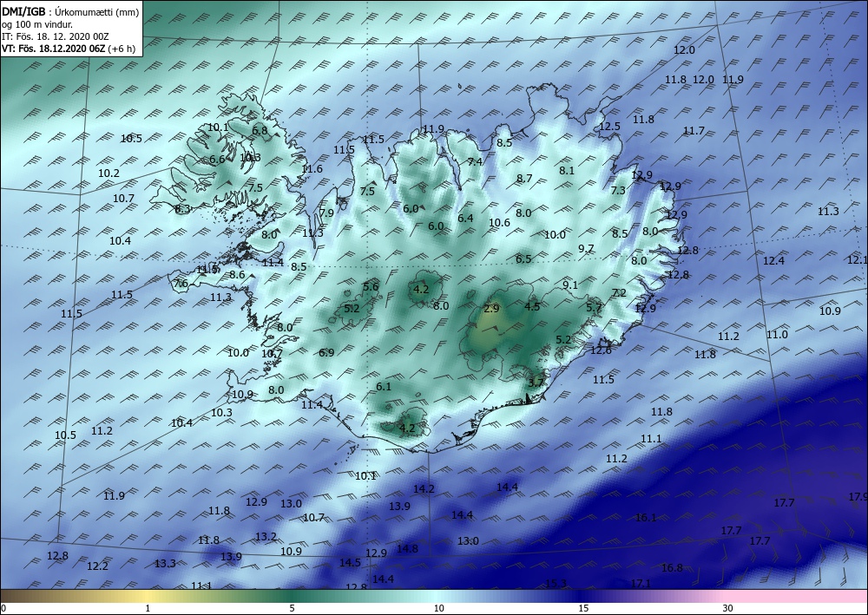The height and width of the screenshot is (615, 868).
Task: Click the value 6.8 in the Westfjords
Action: (x=260, y=131)
